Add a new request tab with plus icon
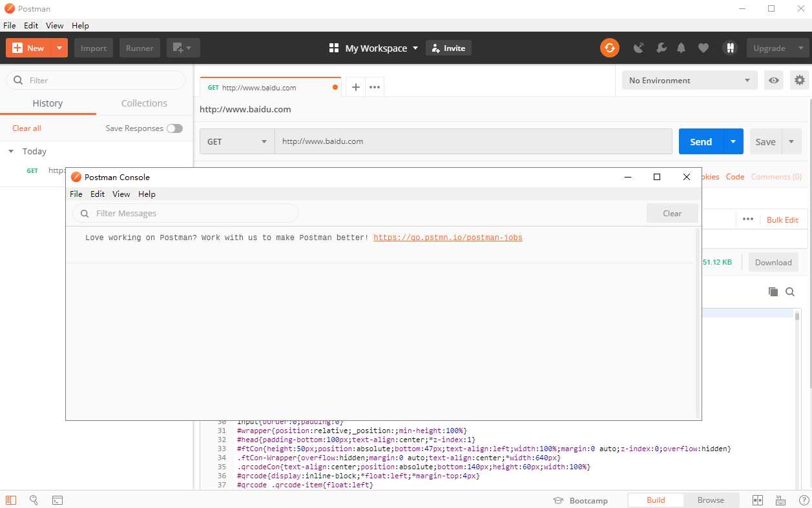Image resolution: width=812 pixels, height=508 pixels. 355,87
